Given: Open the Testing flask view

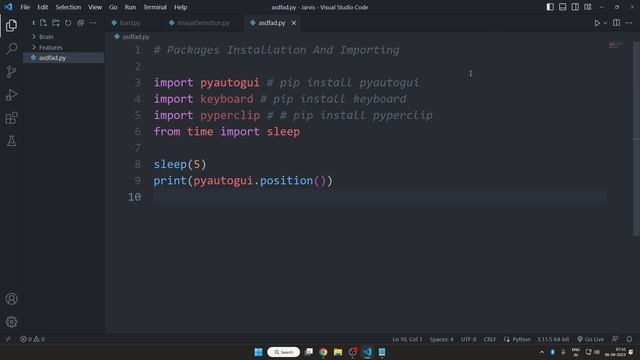Looking at the screenshot, I should click(11, 141).
